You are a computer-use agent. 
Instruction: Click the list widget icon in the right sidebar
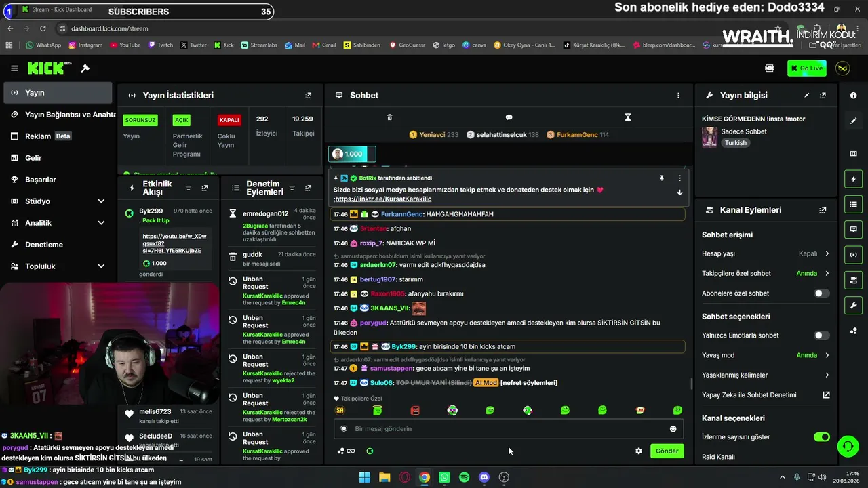(853, 204)
